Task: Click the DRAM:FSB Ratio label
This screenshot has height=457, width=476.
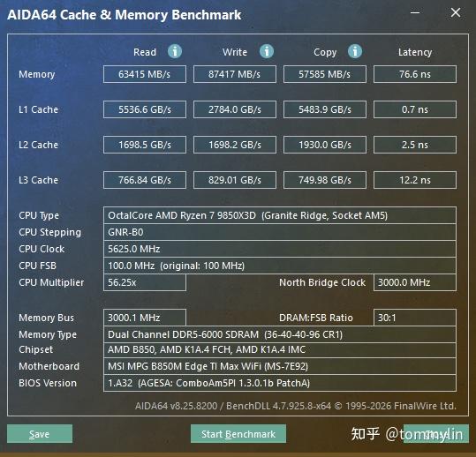Action: (316, 318)
